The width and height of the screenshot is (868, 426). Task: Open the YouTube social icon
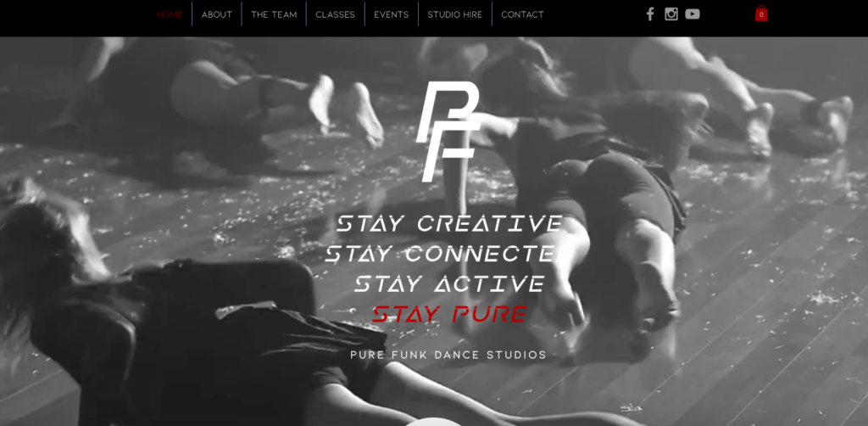tap(693, 14)
